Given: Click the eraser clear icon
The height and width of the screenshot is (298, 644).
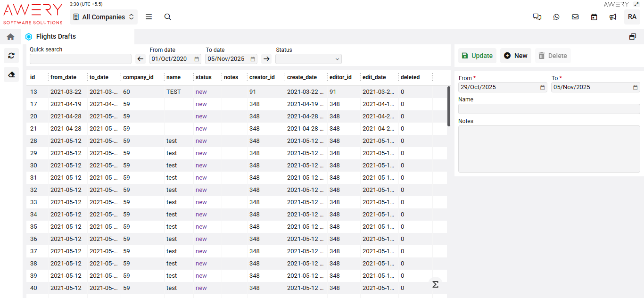Looking at the screenshot, I should coord(11,74).
